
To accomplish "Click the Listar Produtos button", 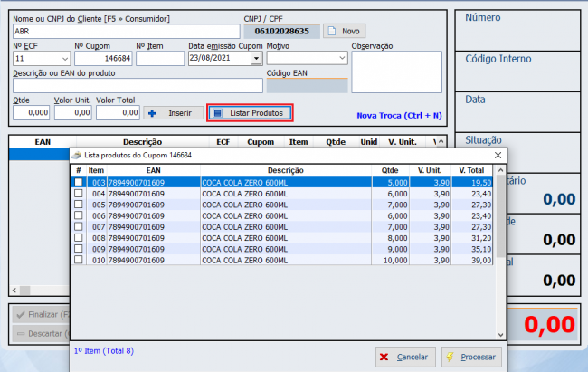I will pos(250,113).
